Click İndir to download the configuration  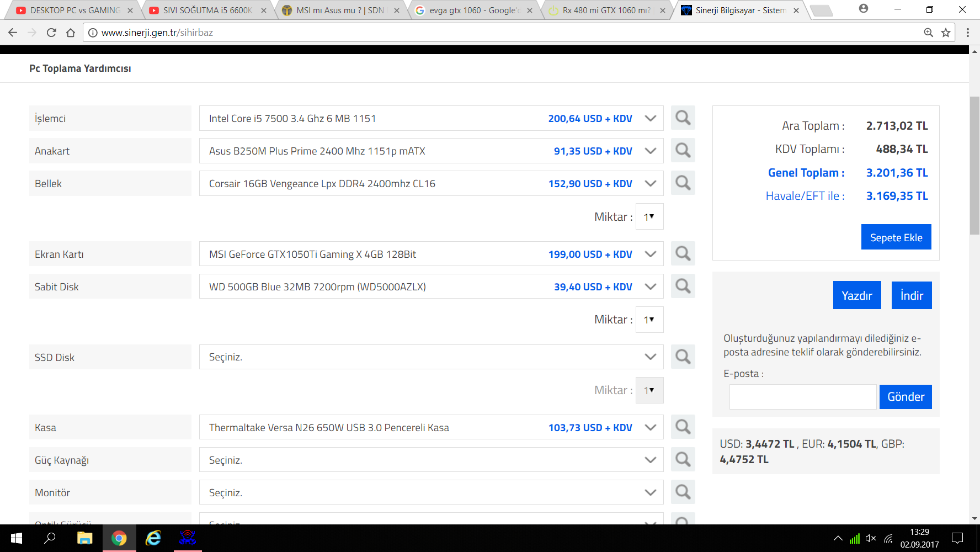912,295
